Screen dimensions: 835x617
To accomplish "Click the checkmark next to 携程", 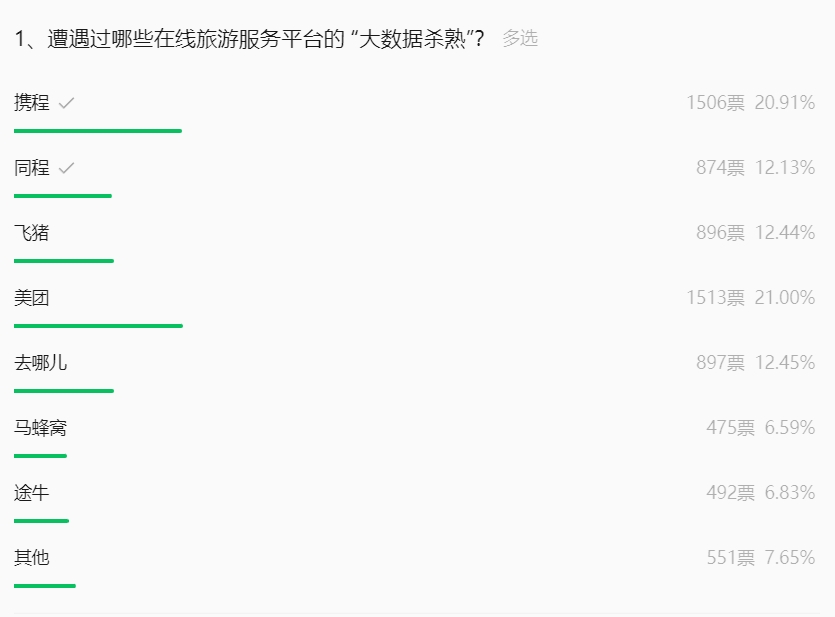I will (x=67, y=103).
